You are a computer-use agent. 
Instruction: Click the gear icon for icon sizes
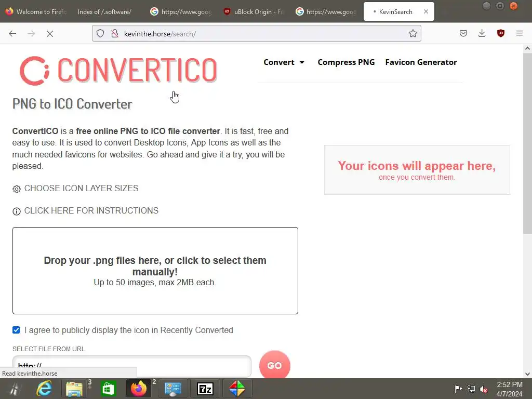point(16,189)
